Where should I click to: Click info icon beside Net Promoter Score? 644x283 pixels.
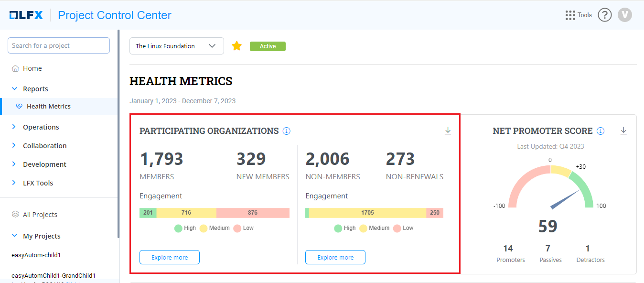point(601,131)
